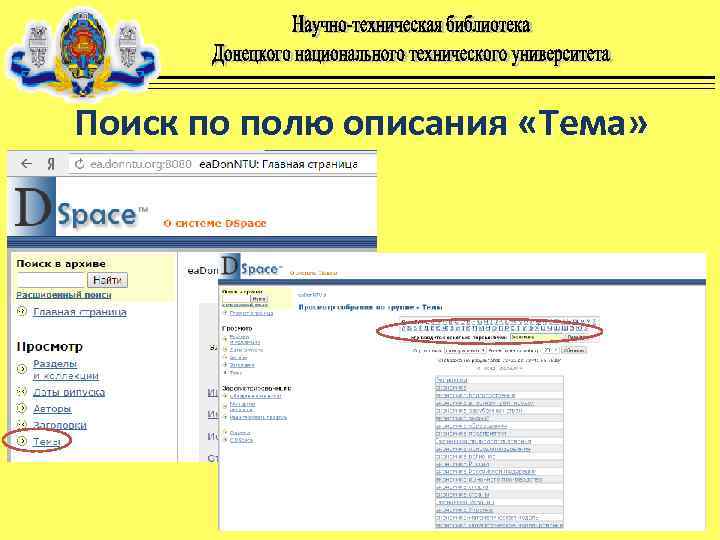Click the small DSpace logo in the overlapping window
Viewport: 720px width, 540px height.
coord(251,267)
